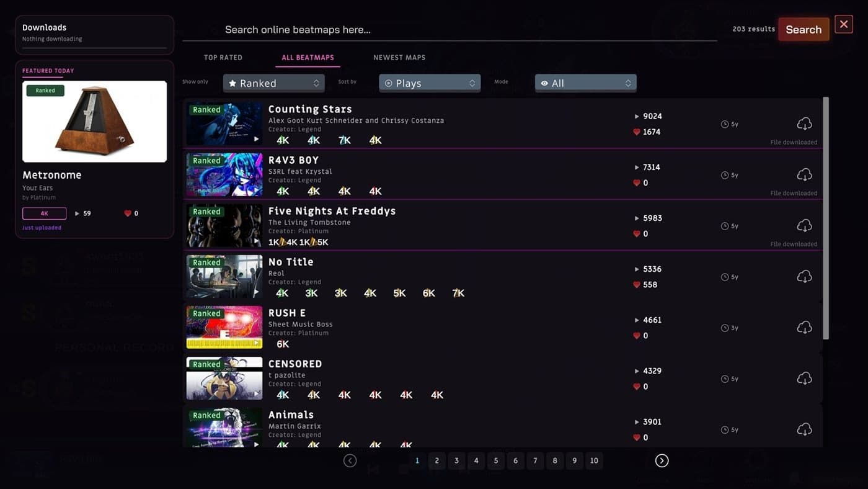The height and width of the screenshot is (489, 868).
Task: Select the 6K difficulty of RUSH E
Action: (x=283, y=344)
